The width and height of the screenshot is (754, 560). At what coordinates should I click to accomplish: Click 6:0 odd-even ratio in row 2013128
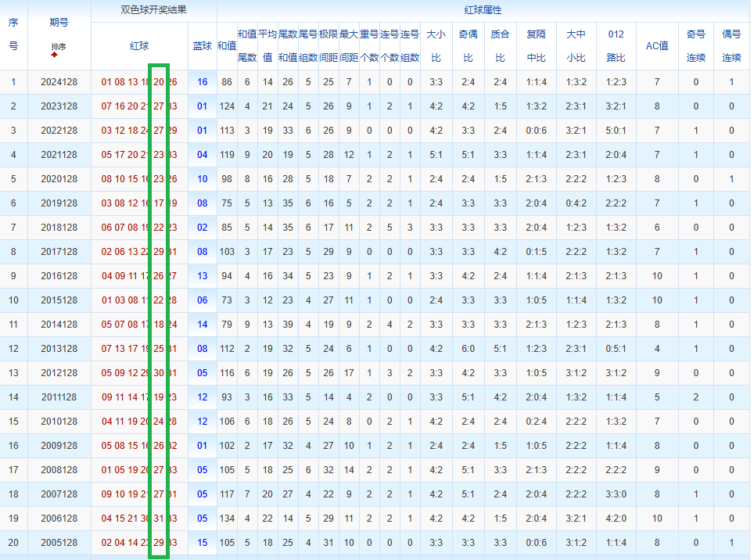[469, 349]
